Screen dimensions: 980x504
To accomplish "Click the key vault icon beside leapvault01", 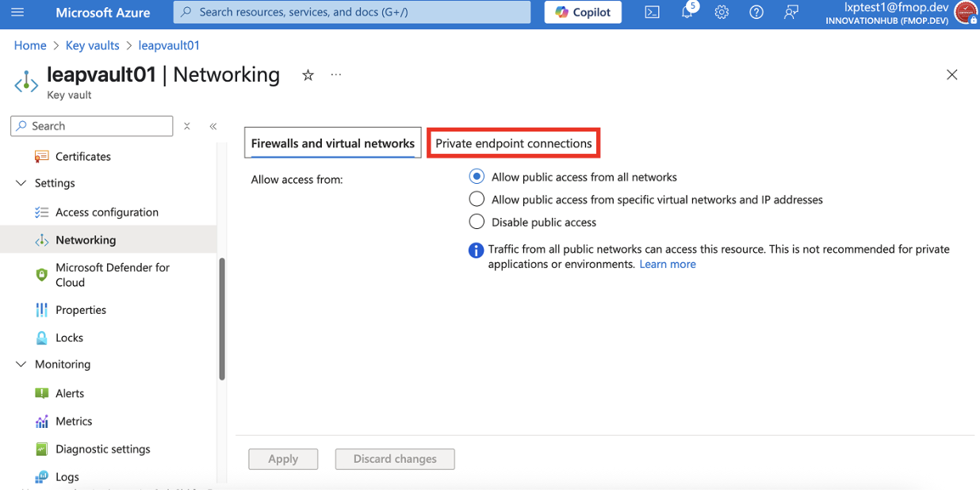I will (x=26, y=82).
